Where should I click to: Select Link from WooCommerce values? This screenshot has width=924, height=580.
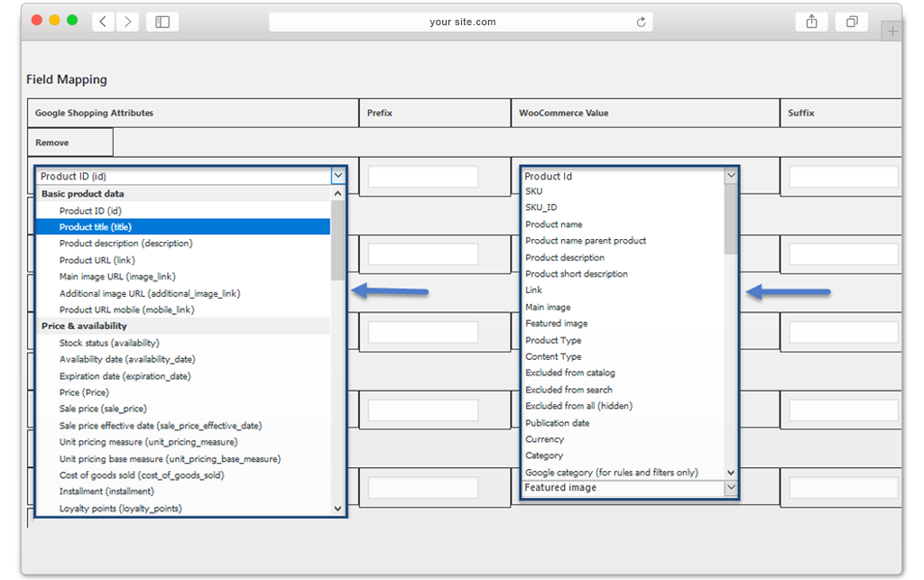[x=534, y=290]
